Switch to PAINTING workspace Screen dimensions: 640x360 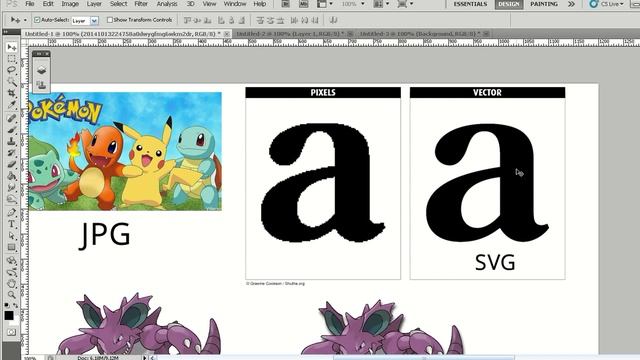[544, 4]
